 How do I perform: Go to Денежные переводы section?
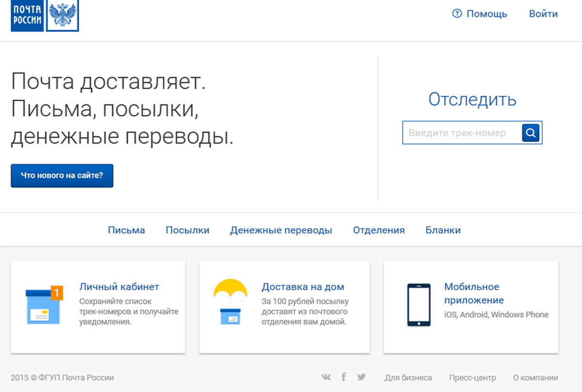click(x=281, y=230)
